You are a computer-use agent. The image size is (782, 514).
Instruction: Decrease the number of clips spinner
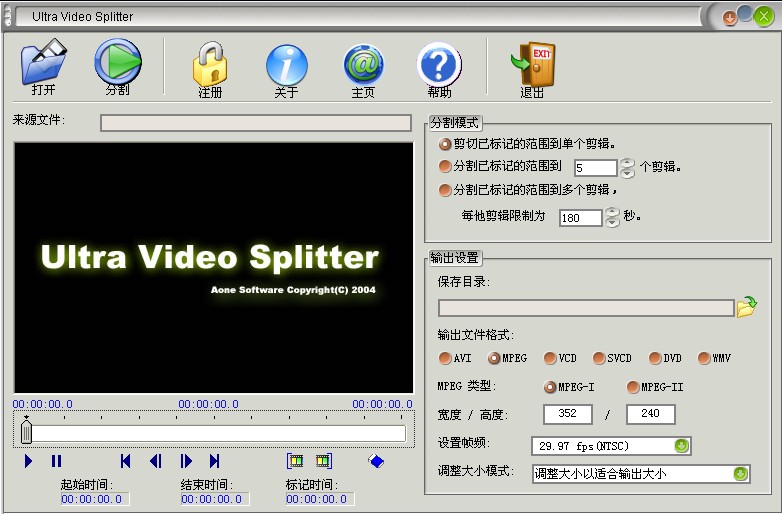click(x=627, y=173)
